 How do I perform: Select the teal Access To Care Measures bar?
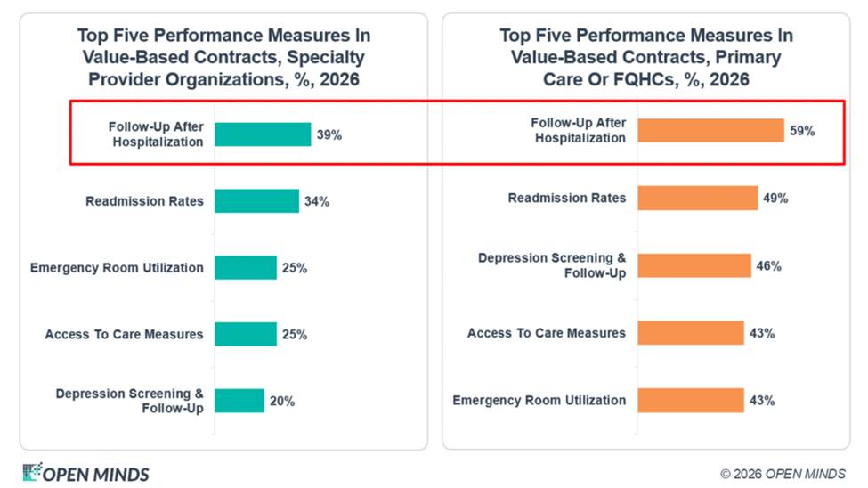pyautogui.click(x=246, y=335)
